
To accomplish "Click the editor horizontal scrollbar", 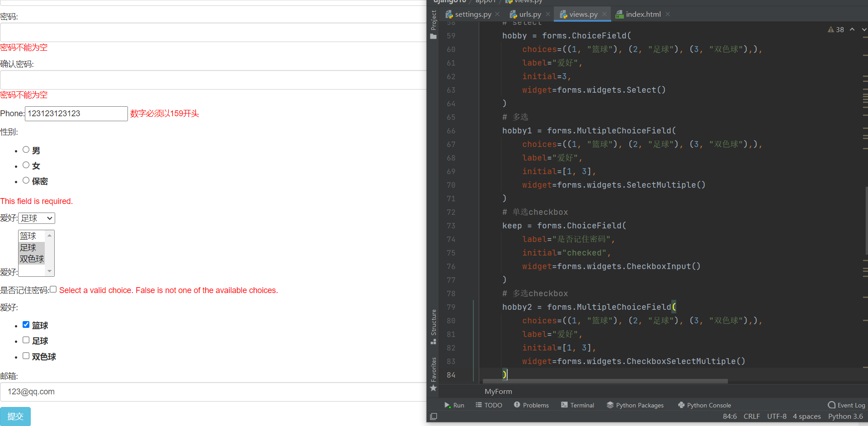I will pos(605,381).
